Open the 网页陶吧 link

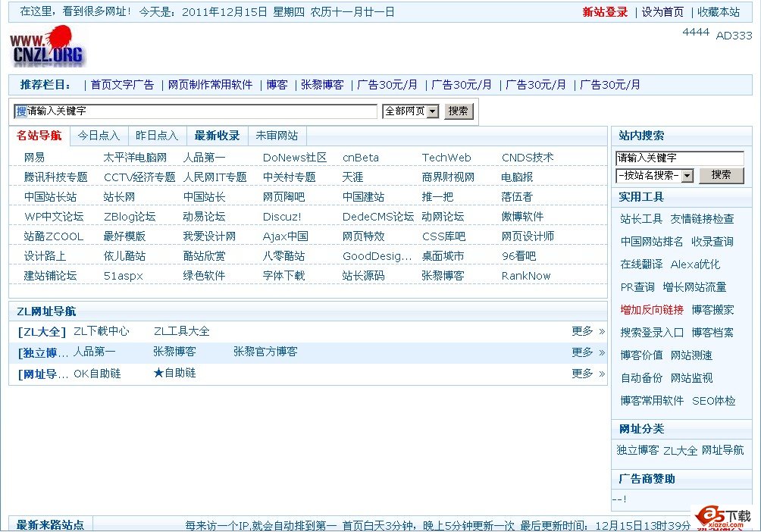pyautogui.click(x=283, y=197)
